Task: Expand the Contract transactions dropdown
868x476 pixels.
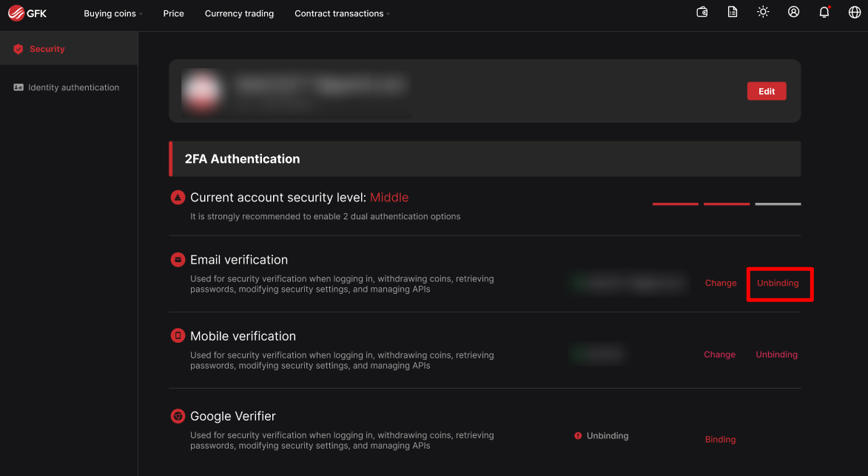Action: click(x=342, y=13)
